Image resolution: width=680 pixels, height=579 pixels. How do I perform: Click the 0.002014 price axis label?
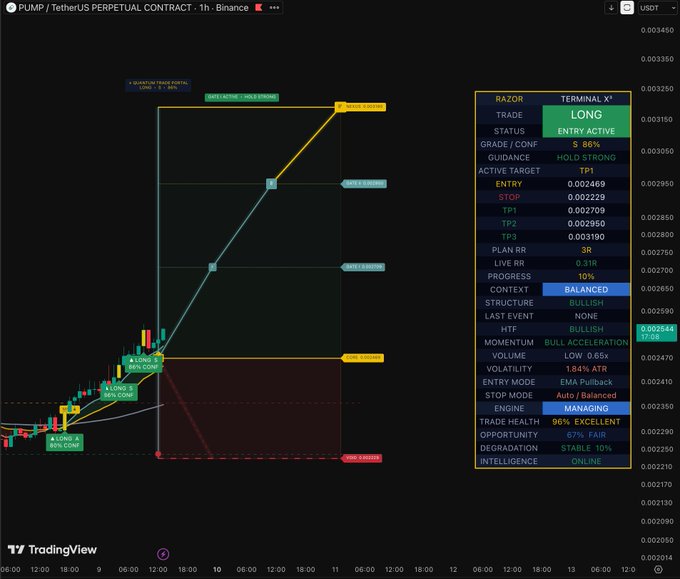coord(657,558)
